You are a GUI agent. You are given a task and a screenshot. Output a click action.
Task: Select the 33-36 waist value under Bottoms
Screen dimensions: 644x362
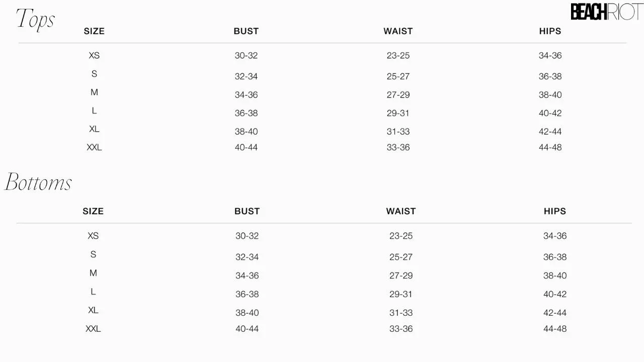(401, 329)
